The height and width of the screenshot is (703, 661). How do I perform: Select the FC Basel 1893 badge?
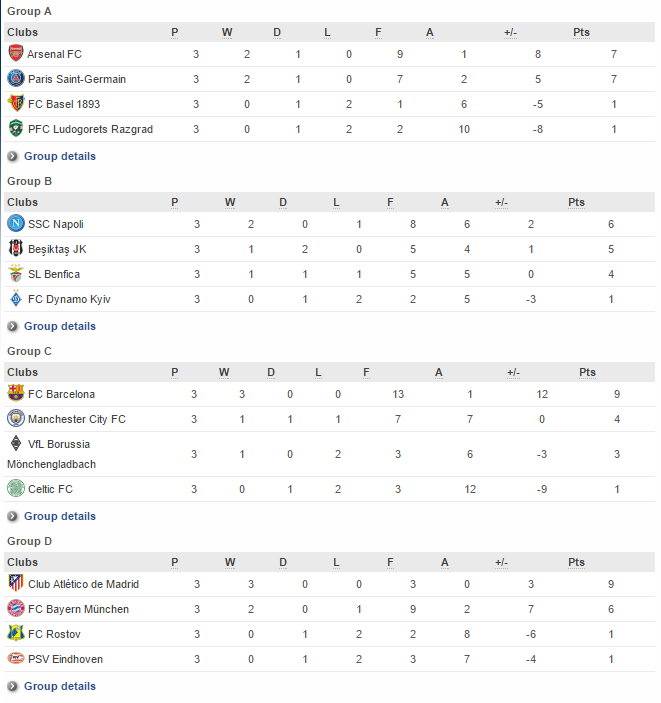[x=16, y=104]
